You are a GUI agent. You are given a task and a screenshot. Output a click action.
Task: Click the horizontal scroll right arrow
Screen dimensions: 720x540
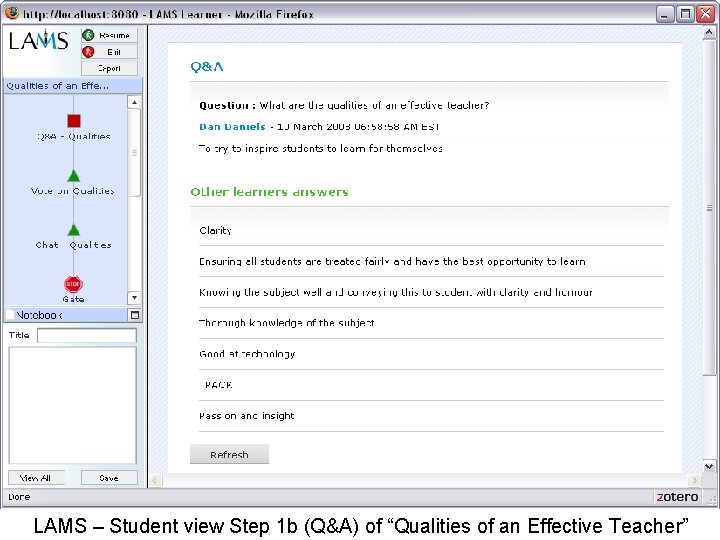coord(694,480)
